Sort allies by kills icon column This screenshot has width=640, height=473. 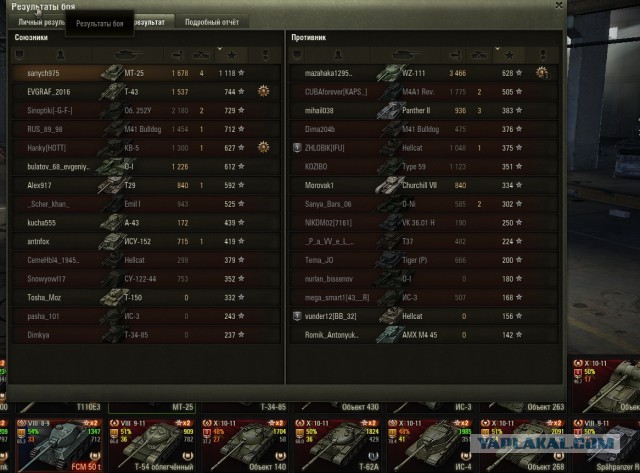[x=201, y=54]
